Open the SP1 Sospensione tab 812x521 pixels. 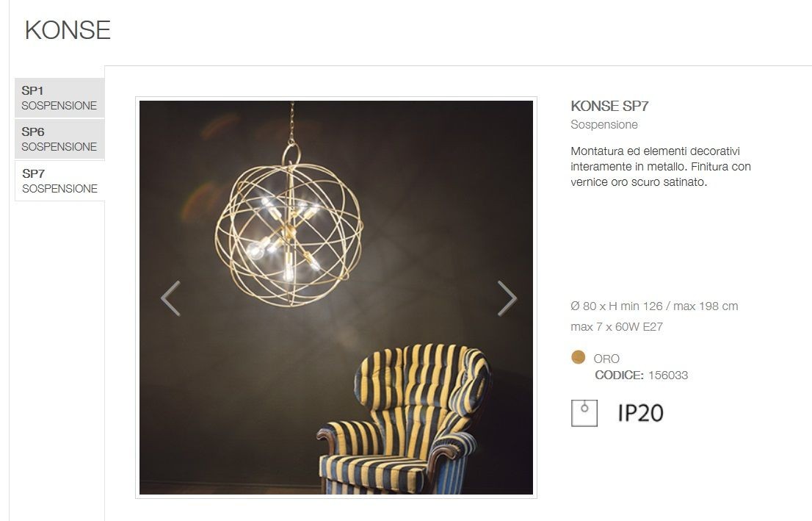[x=59, y=98]
